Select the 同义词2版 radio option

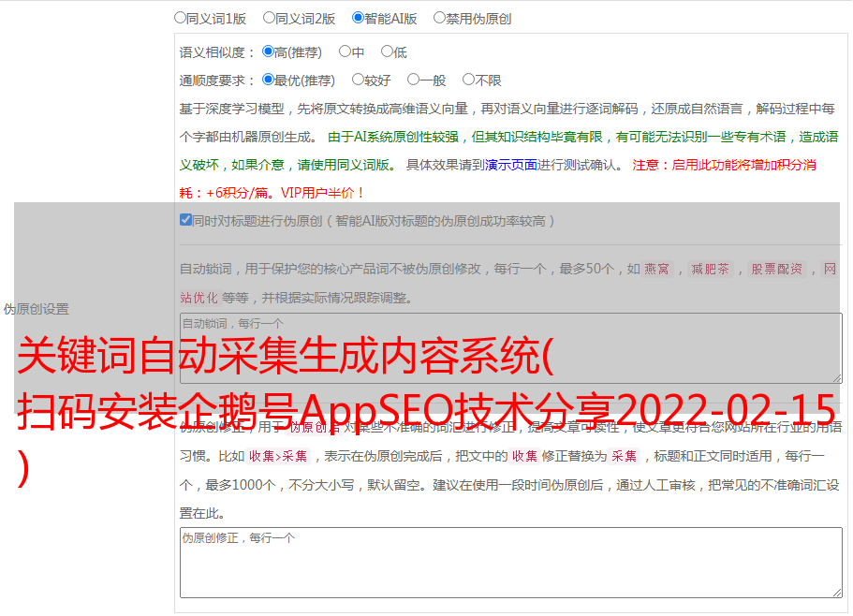tap(269, 18)
